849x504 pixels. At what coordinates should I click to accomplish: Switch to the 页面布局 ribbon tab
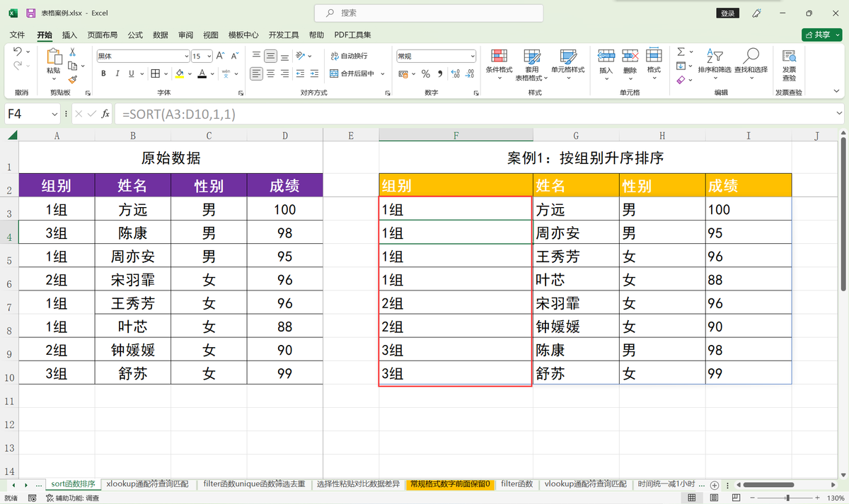pyautogui.click(x=103, y=35)
